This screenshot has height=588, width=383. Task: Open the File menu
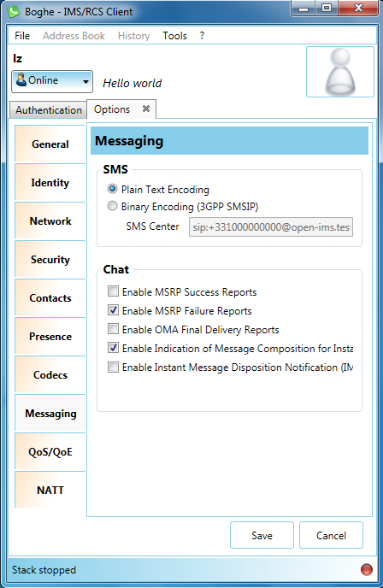pos(22,36)
